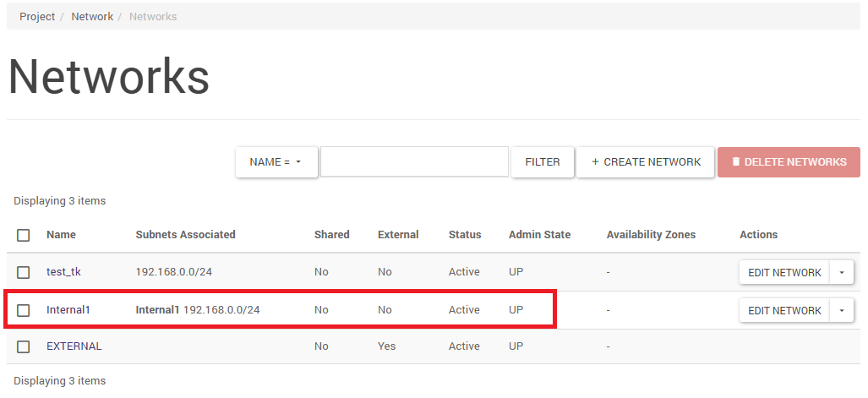Edit the test_tk network
Screen dimensions: 868x398
784,272
